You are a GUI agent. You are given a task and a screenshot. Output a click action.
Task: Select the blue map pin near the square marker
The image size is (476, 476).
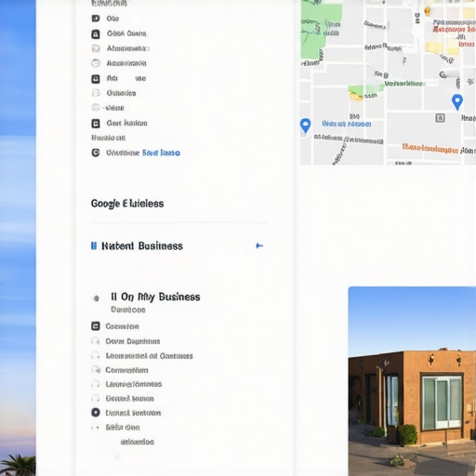point(457,101)
